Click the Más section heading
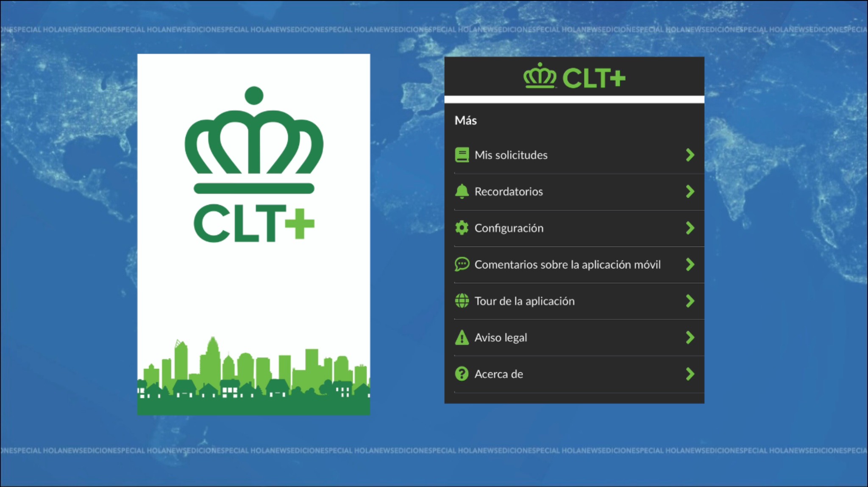This screenshot has height=487, width=868. [465, 120]
